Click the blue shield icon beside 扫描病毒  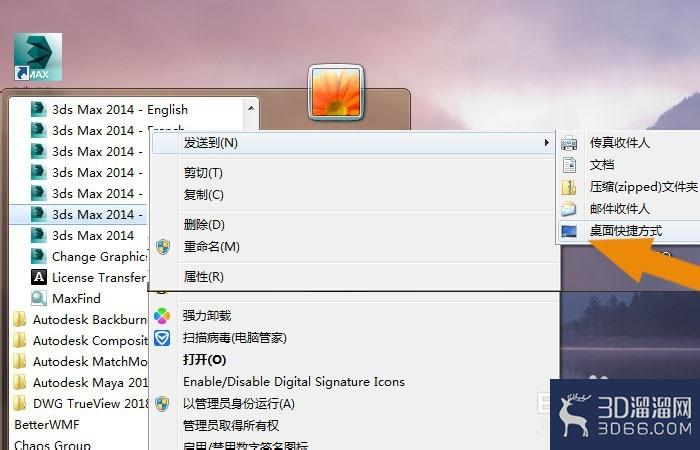click(162, 338)
